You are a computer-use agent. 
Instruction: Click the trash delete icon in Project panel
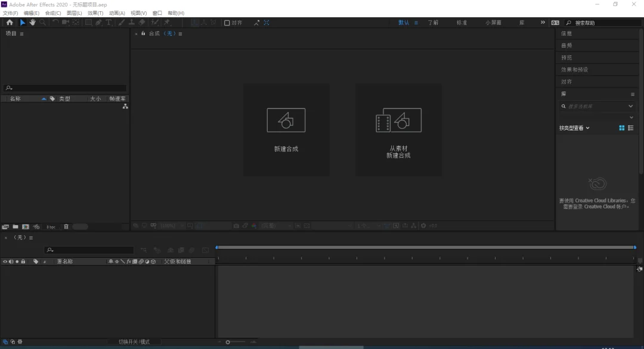66,227
